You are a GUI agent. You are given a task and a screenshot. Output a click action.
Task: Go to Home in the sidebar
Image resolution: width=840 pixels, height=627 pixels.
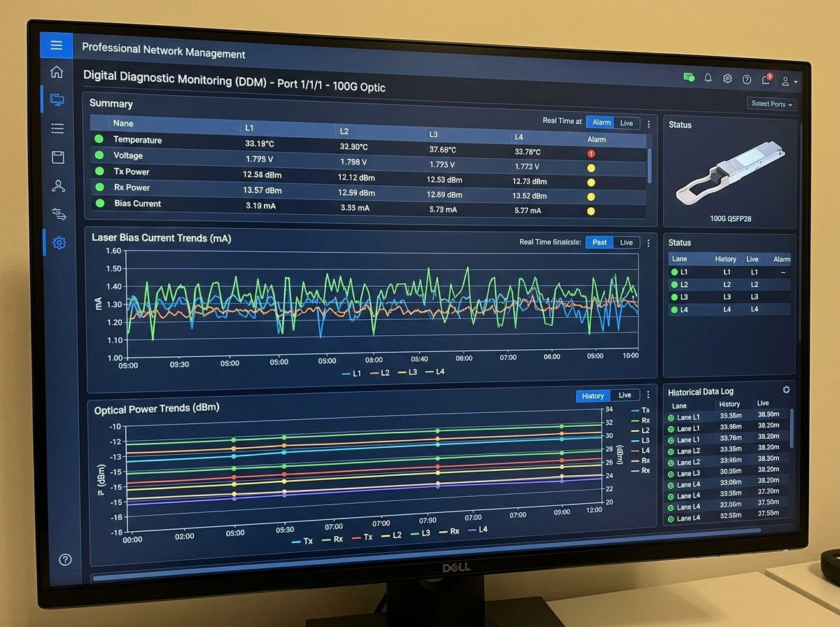coord(57,72)
